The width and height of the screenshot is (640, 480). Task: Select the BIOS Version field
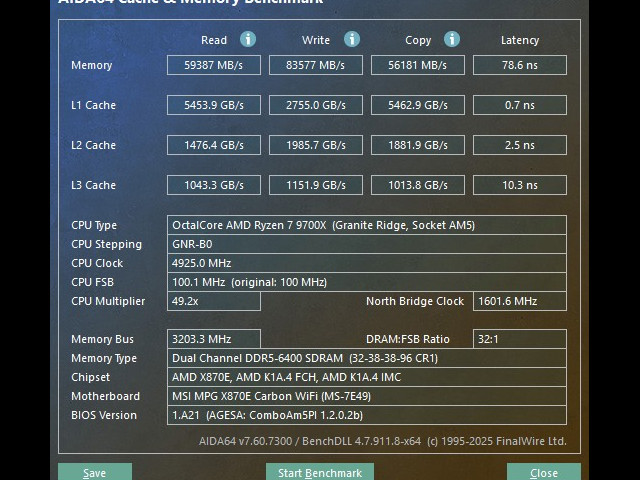tap(366, 415)
